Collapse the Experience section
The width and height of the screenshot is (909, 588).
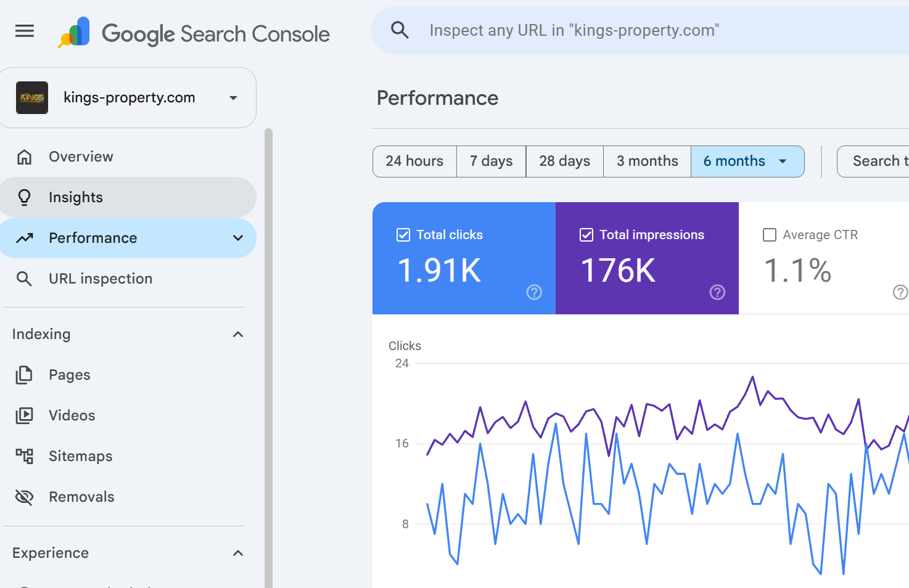pos(238,553)
